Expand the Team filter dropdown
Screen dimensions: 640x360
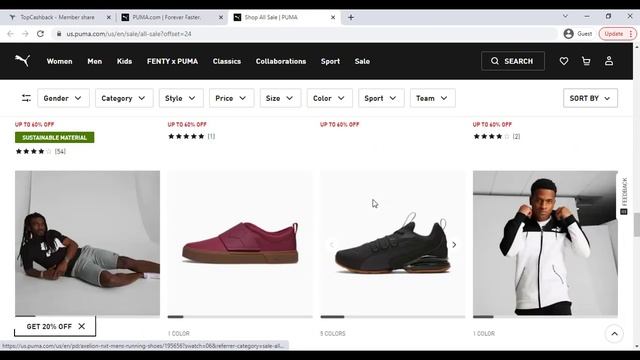pos(432,98)
